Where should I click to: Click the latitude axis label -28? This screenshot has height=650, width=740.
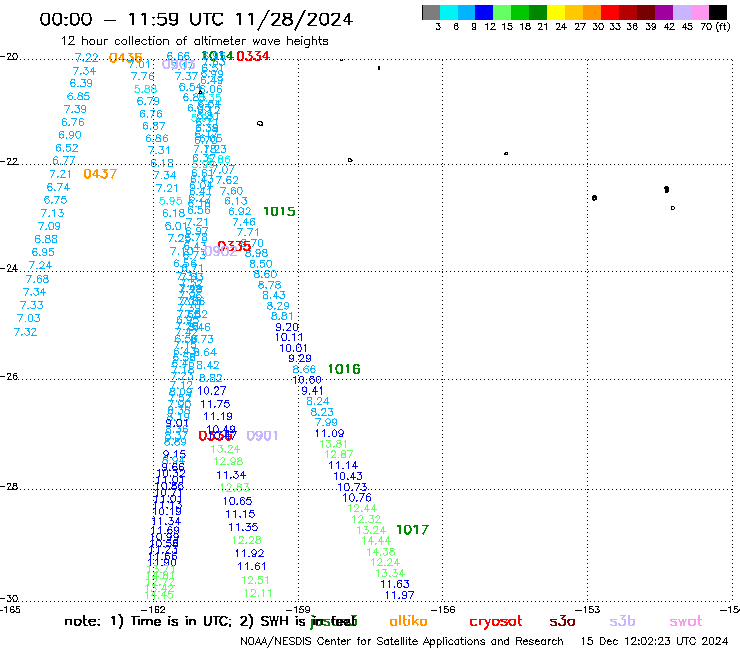click(x=9, y=487)
